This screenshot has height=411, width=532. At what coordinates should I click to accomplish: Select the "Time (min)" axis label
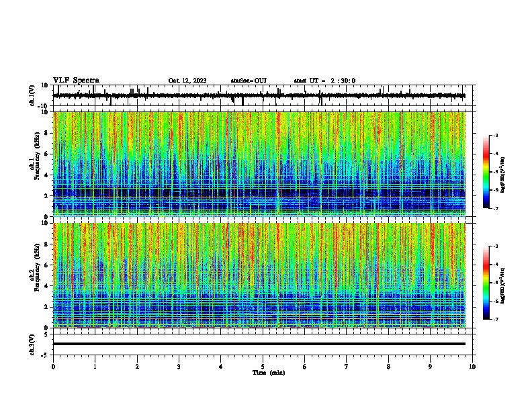tap(269, 373)
